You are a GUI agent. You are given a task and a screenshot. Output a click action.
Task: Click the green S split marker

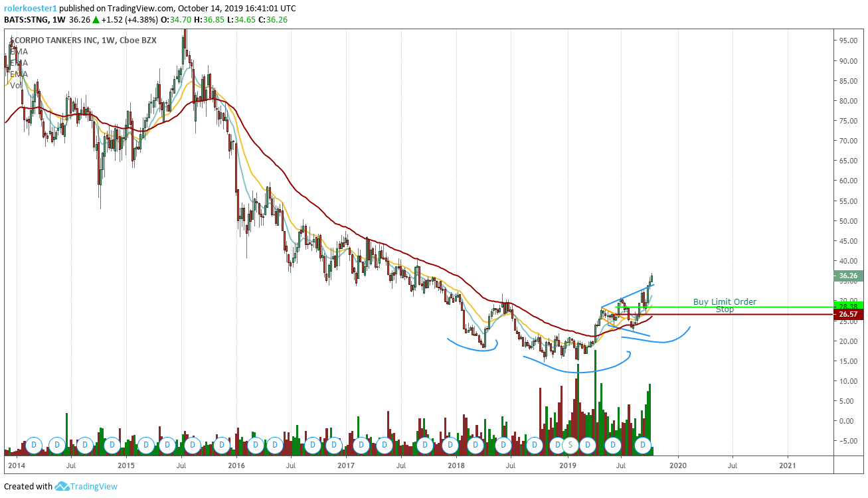tap(570, 444)
